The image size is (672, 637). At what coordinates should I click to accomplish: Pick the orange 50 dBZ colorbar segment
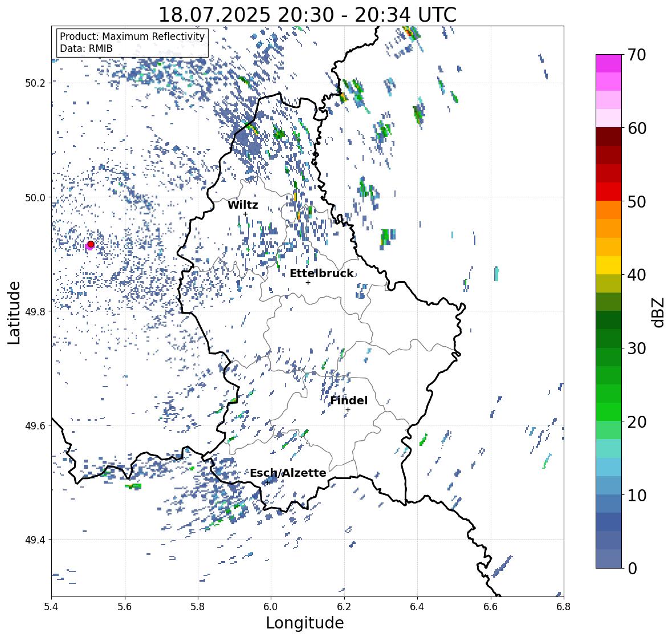(609, 210)
